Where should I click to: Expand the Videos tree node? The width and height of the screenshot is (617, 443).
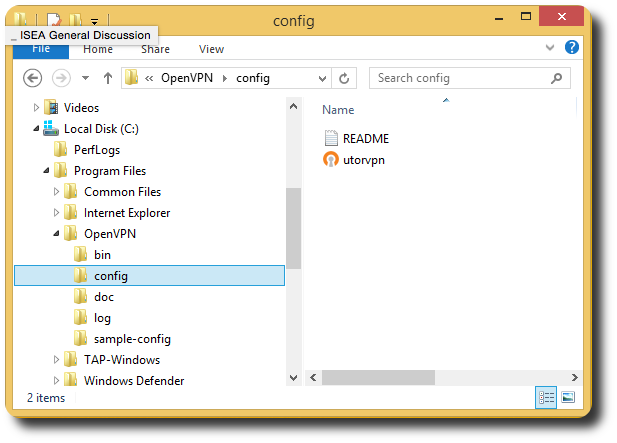tap(36, 107)
